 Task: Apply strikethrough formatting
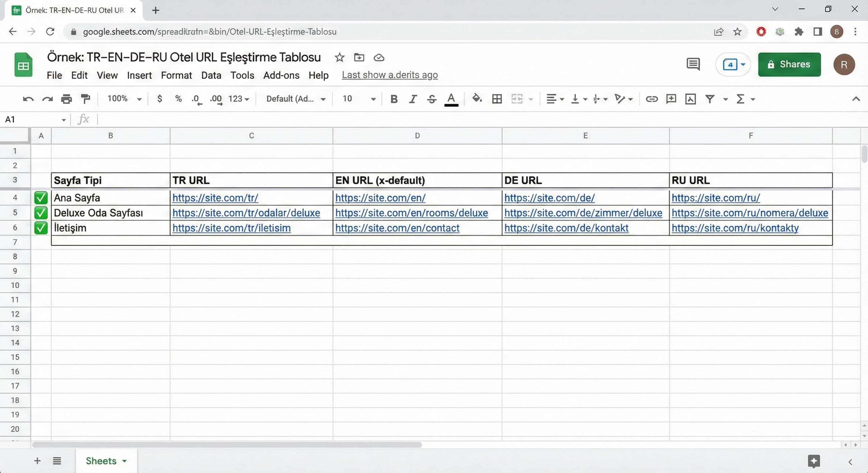(x=432, y=99)
